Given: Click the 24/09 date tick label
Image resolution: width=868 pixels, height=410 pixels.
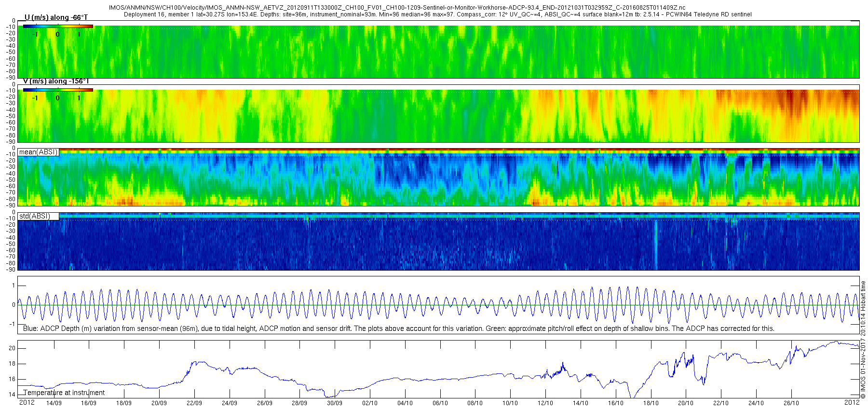Looking at the screenshot, I should point(230,403).
